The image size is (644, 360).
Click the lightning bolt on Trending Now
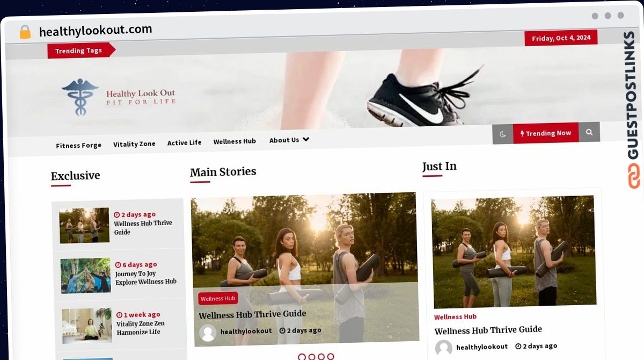(522, 133)
